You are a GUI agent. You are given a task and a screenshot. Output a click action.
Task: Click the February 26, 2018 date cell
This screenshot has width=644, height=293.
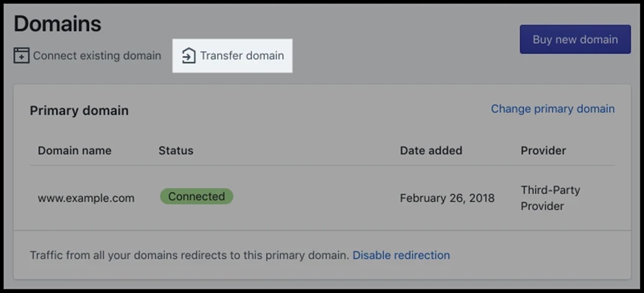[447, 198]
